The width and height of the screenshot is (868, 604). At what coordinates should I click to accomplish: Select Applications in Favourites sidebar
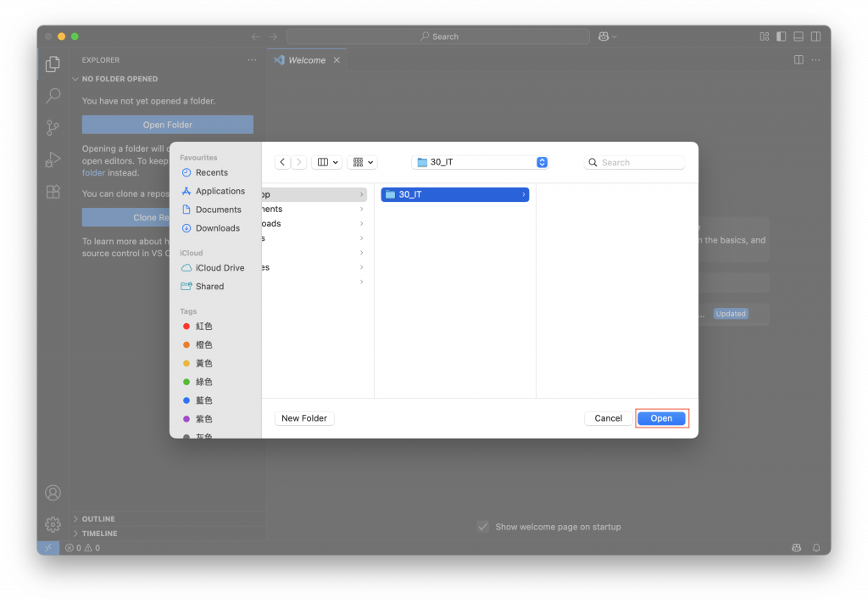(x=220, y=191)
